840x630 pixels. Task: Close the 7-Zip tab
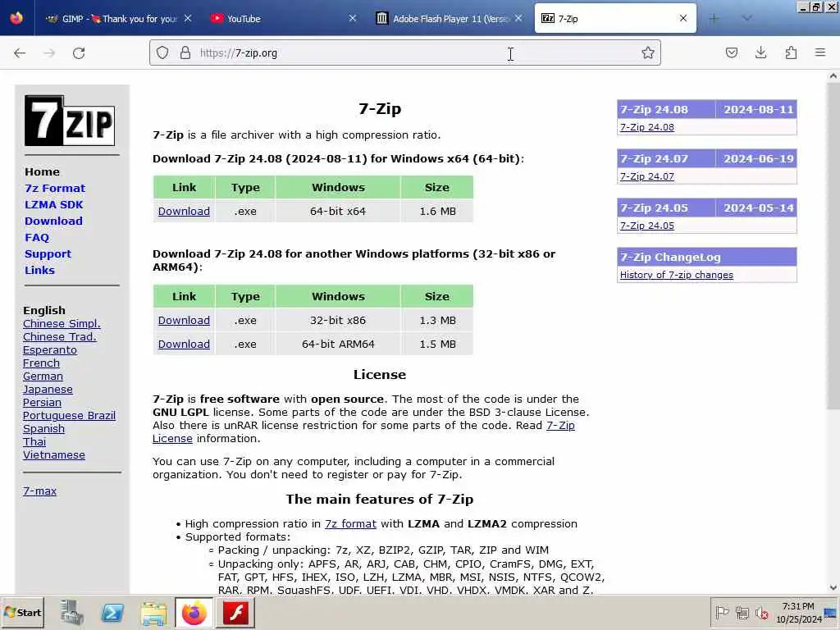[x=683, y=18]
